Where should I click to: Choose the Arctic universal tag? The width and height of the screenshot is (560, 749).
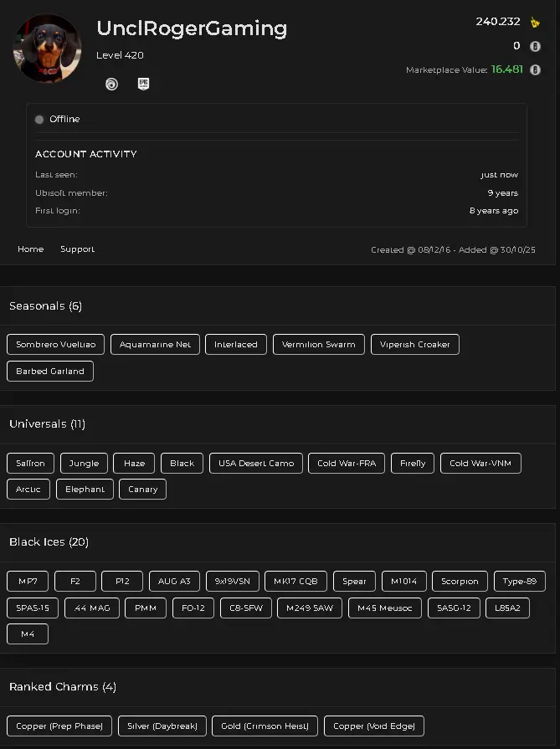pos(28,489)
